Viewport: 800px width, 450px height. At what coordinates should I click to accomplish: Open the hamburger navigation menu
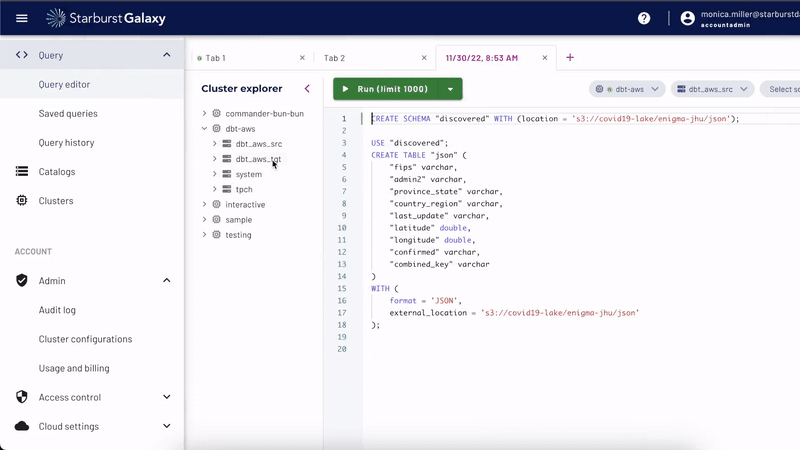click(21, 18)
